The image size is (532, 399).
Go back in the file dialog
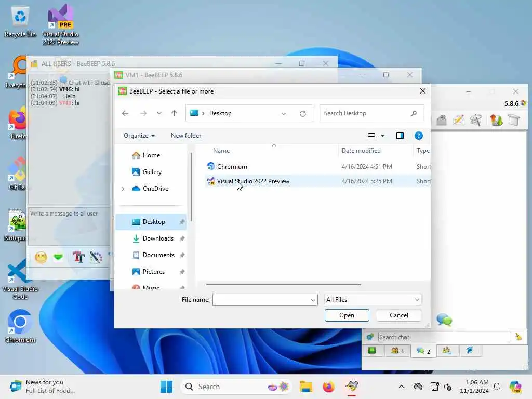(125, 113)
